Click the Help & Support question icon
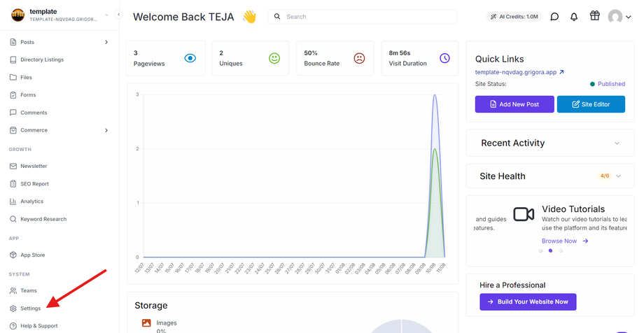The width and height of the screenshot is (644, 333). click(x=13, y=326)
